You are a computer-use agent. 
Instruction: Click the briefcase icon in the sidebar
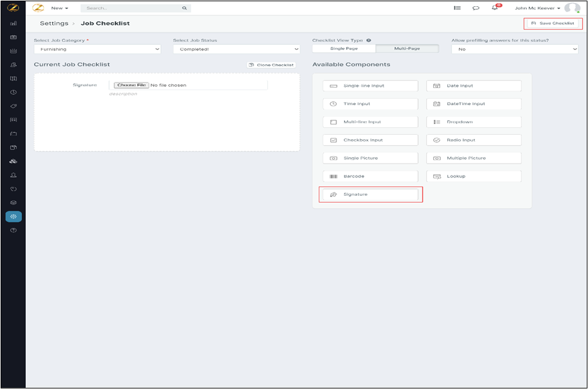(13, 37)
